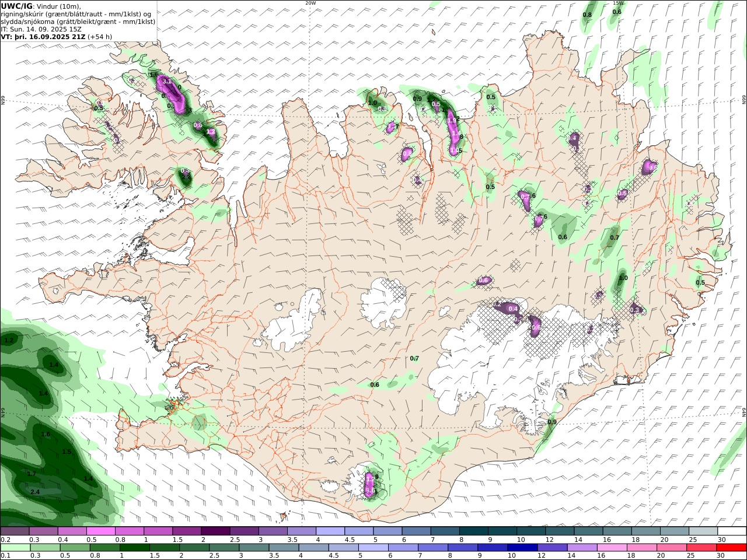Click the rain scale swatch between 0.5 and 0.8
The height and width of the screenshot is (560, 747).
(75, 547)
